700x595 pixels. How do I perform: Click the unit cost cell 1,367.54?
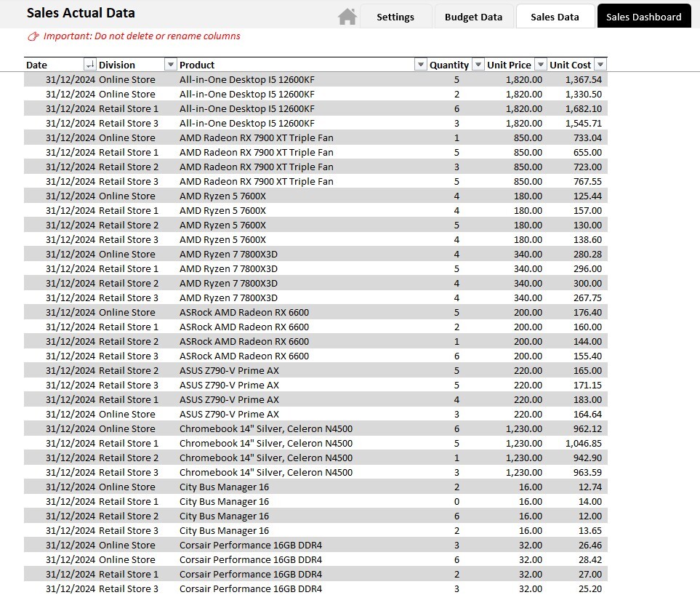click(x=584, y=79)
